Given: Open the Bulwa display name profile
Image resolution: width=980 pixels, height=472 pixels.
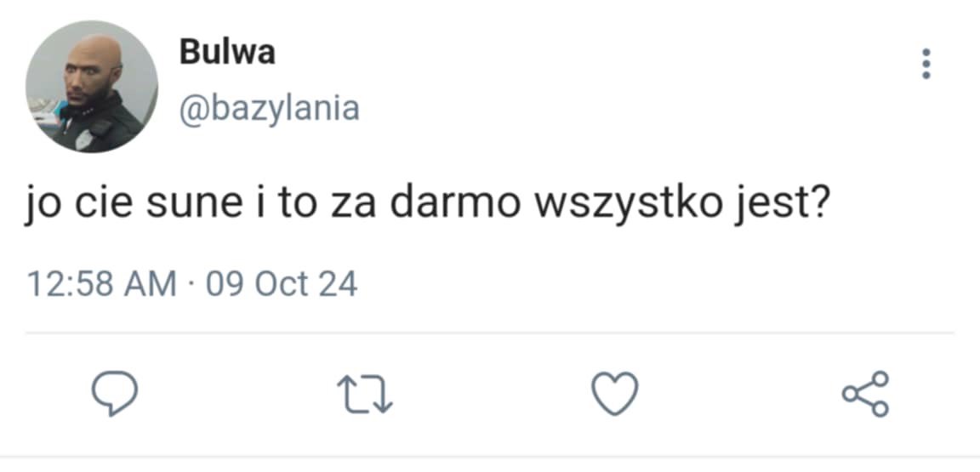Looking at the screenshot, I should point(227,53).
